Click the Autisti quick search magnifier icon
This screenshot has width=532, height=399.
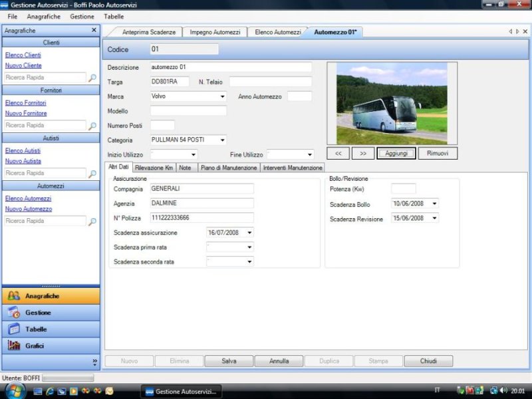pyautogui.click(x=92, y=174)
